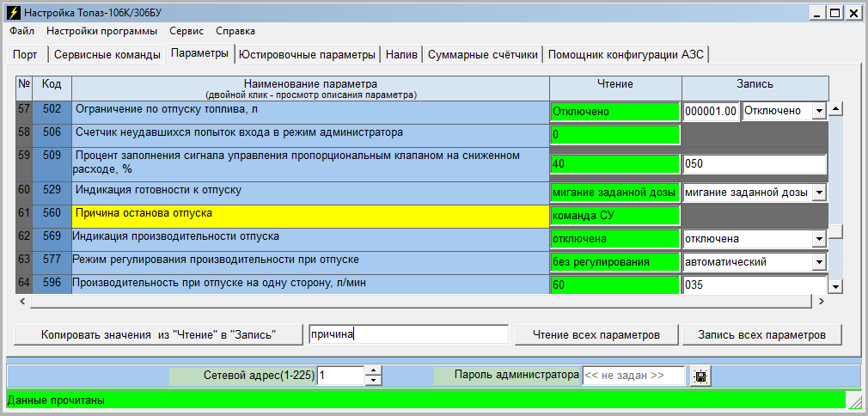This screenshot has height=416, width=868.
Task: Switch to the Порт tab
Action: pos(26,54)
